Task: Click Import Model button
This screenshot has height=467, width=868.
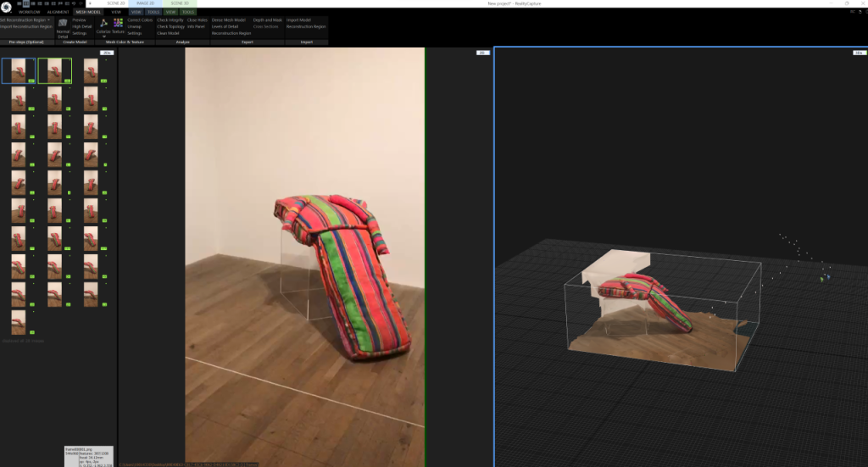Action: point(298,20)
